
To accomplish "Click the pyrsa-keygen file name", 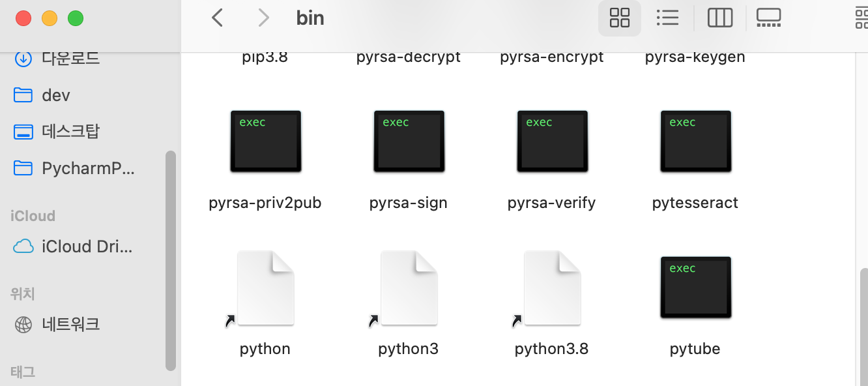I will [x=695, y=57].
